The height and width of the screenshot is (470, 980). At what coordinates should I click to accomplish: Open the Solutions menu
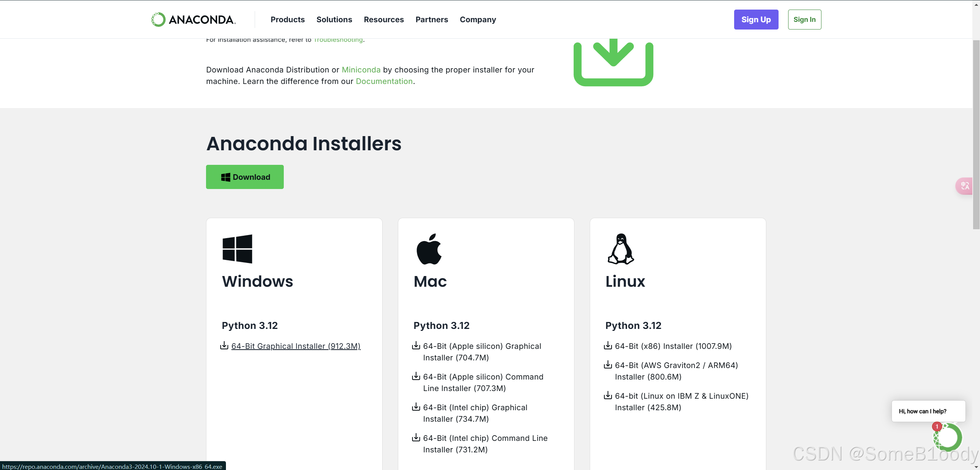pyautogui.click(x=334, y=20)
